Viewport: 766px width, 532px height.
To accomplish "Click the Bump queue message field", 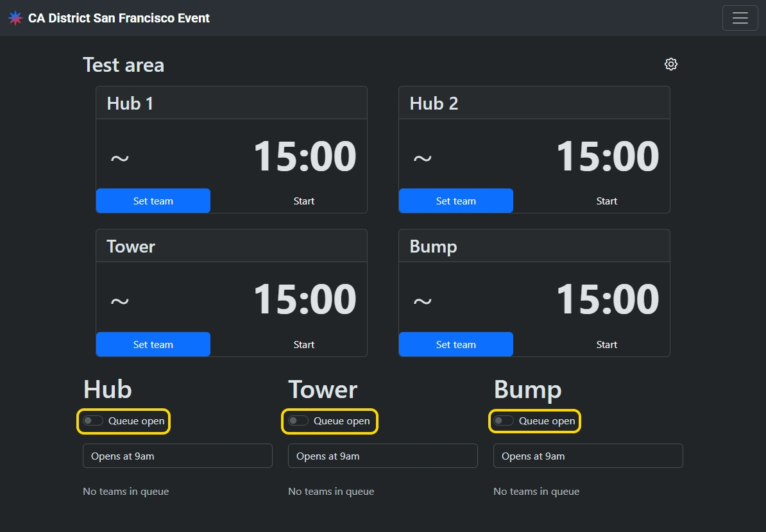I will click(588, 456).
